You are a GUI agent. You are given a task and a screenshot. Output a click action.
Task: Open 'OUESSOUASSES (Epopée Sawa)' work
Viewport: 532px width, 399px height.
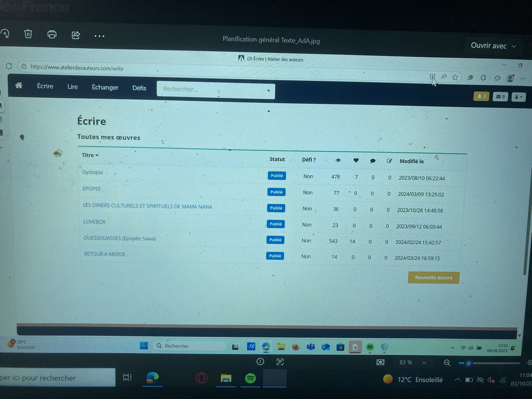tap(120, 239)
